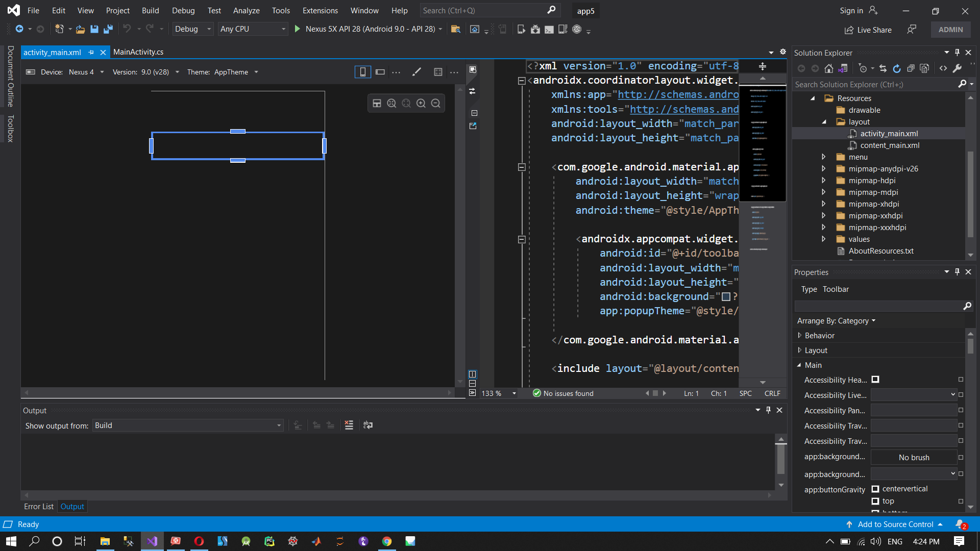Click the Refresh icon in Solution Explorer

(897, 68)
